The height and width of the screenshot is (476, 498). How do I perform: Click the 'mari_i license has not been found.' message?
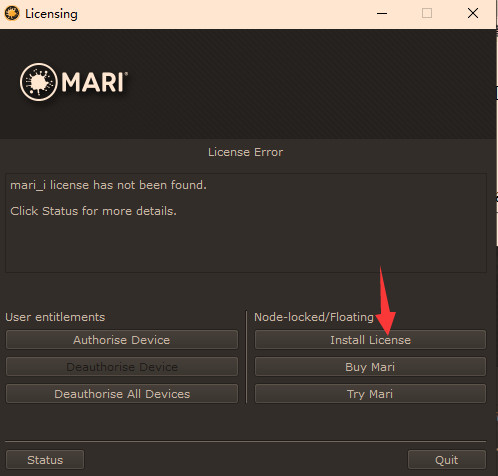pos(108,185)
